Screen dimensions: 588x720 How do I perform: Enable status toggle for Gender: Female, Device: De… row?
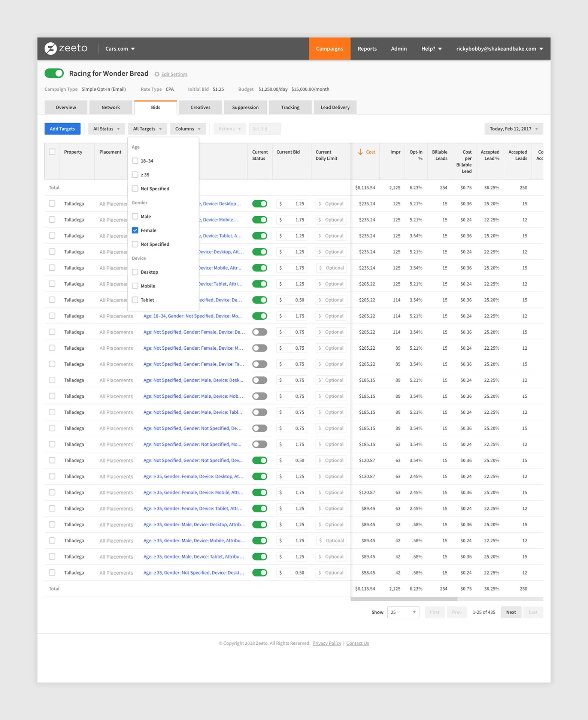(260, 332)
